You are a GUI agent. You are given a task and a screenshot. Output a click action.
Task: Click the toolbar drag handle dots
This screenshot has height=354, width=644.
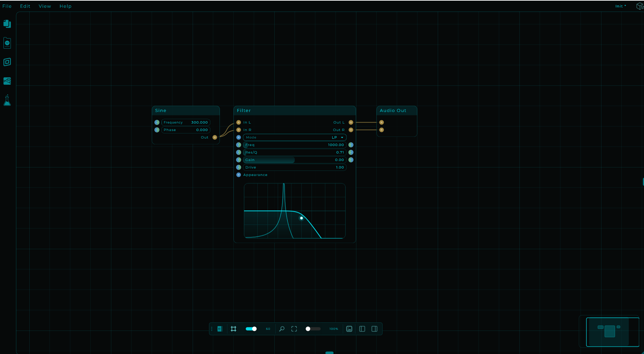pyautogui.click(x=212, y=329)
